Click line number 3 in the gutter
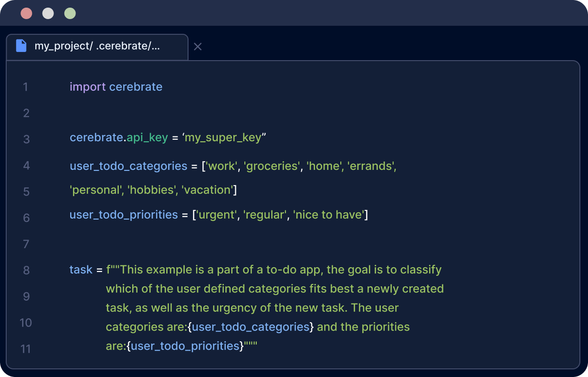The image size is (588, 377). (x=26, y=139)
